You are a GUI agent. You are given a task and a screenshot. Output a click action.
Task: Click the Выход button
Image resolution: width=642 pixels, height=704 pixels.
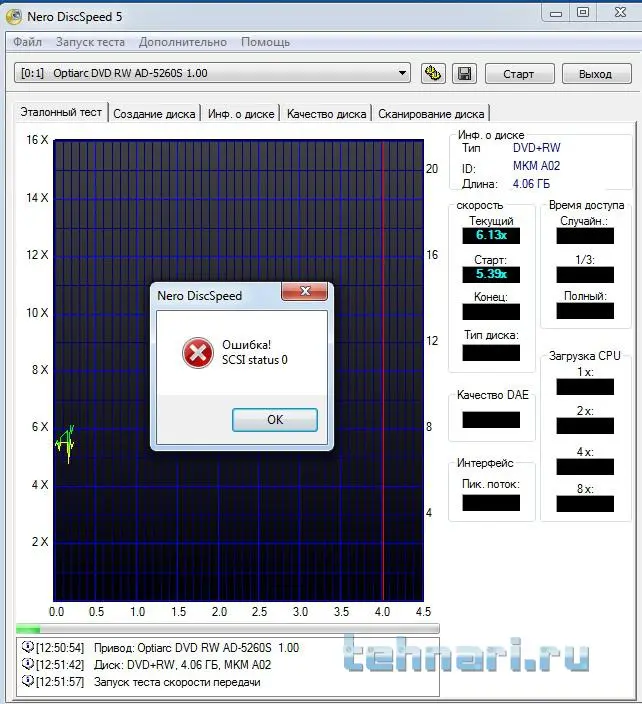pos(596,74)
